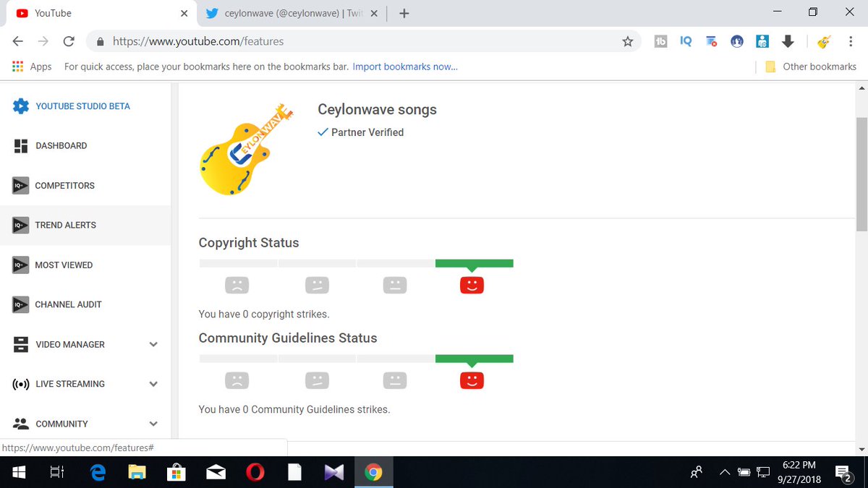Open Trend Alerts in sidebar menu
The height and width of the screenshot is (488, 868).
(85, 225)
